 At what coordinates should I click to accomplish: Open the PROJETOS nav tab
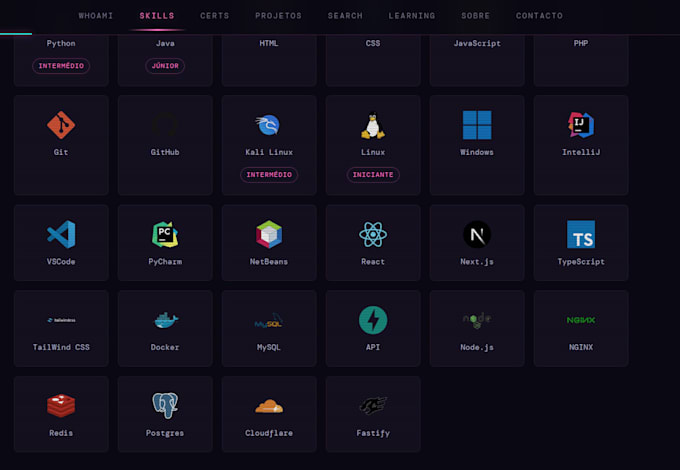278,16
